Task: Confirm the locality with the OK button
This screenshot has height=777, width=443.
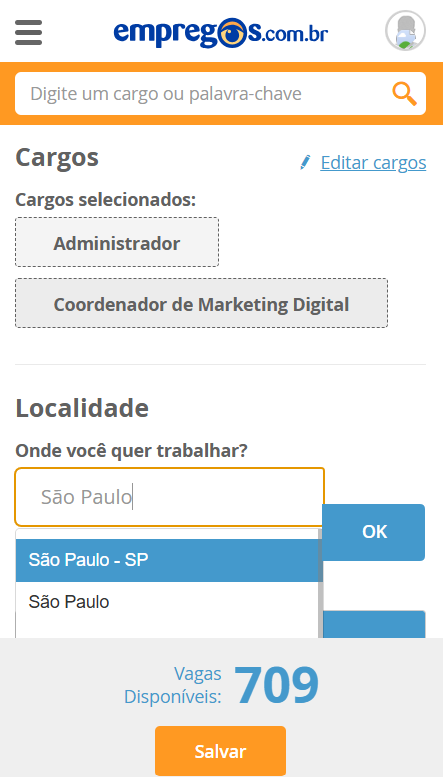Action: pyautogui.click(x=374, y=532)
